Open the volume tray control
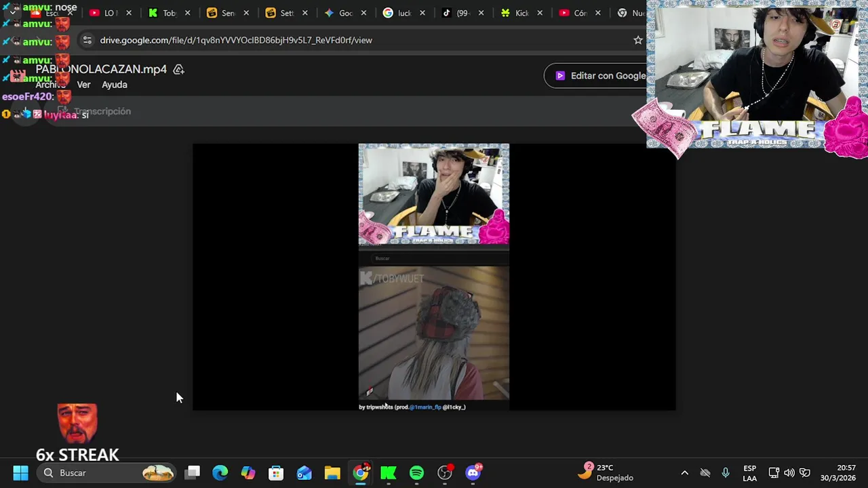868x488 pixels. point(789,472)
